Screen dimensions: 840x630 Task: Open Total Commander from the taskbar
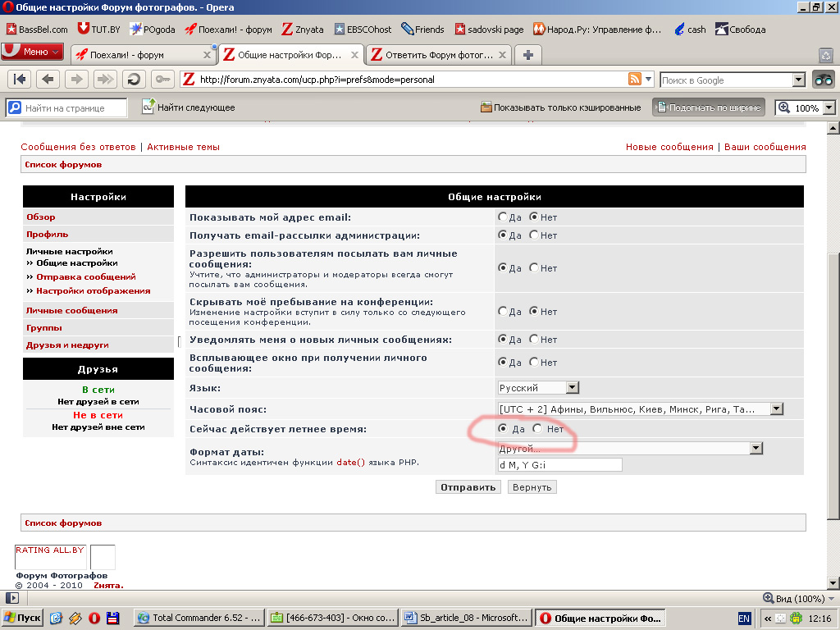pyautogui.click(x=199, y=618)
